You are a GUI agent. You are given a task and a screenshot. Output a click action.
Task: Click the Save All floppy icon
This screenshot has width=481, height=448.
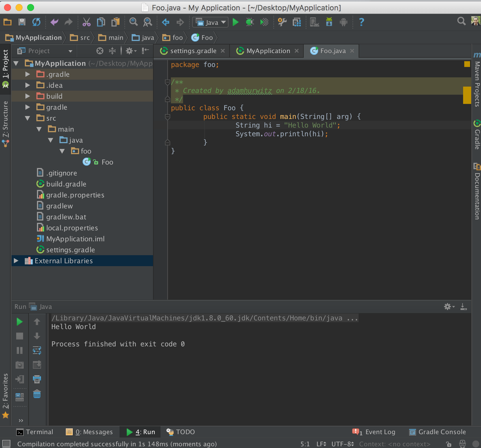22,22
